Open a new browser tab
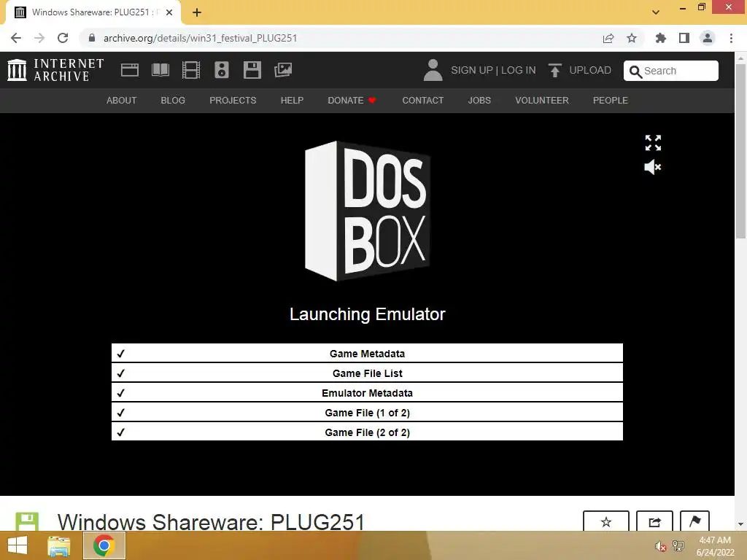Screen dimensions: 747x560 click(x=197, y=12)
